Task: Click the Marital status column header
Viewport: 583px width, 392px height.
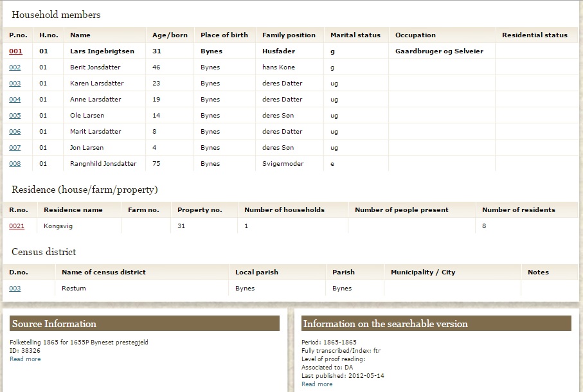Action: [x=355, y=35]
